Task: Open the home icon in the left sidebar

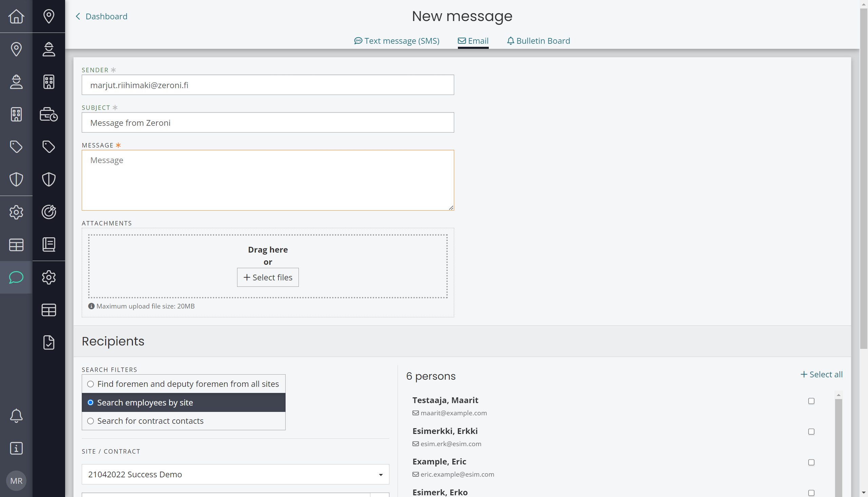Action: point(16,16)
